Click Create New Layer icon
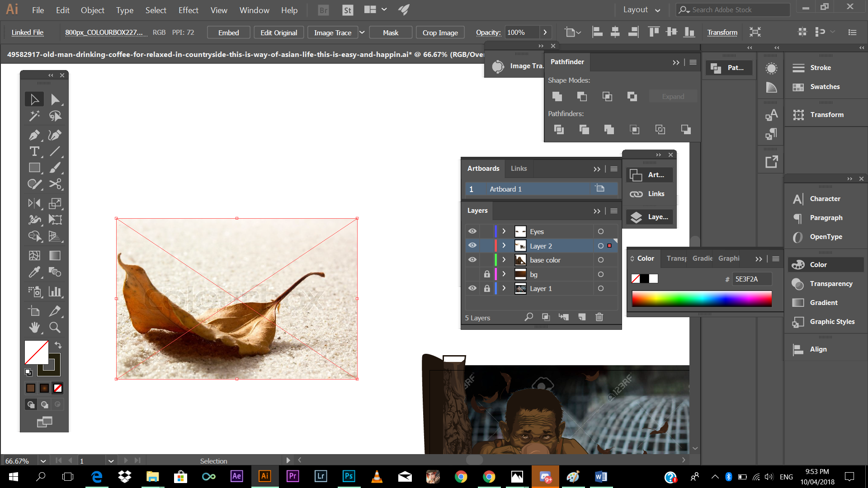This screenshot has height=488, width=868. coord(582,317)
